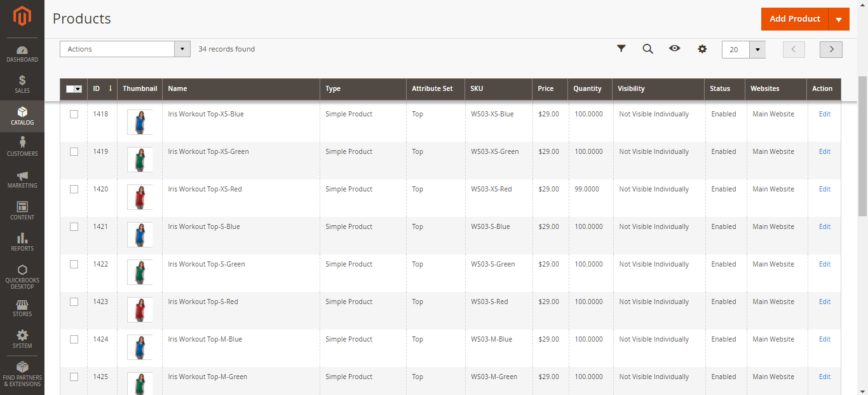
Task: Open the Sales menu in sidebar
Action: pyautogui.click(x=22, y=85)
